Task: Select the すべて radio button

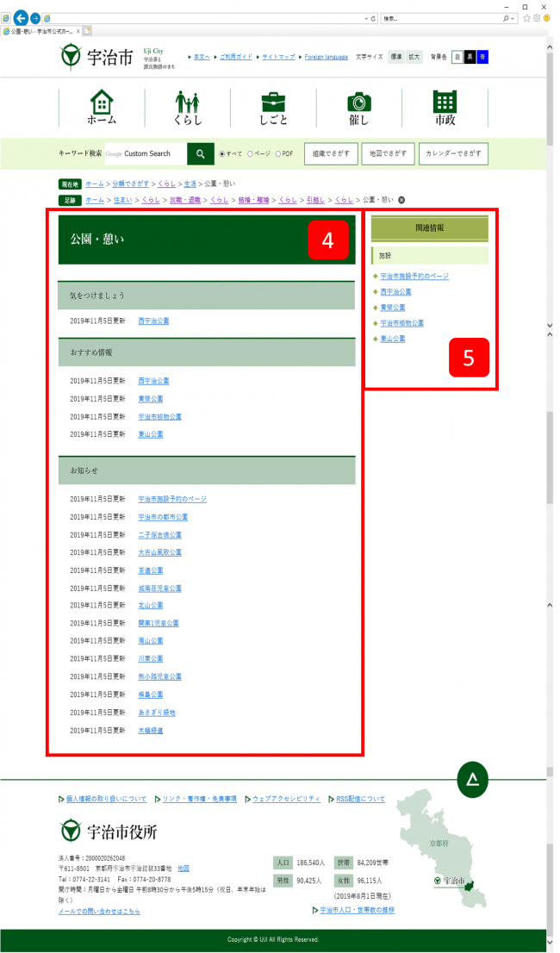Action: click(x=222, y=154)
